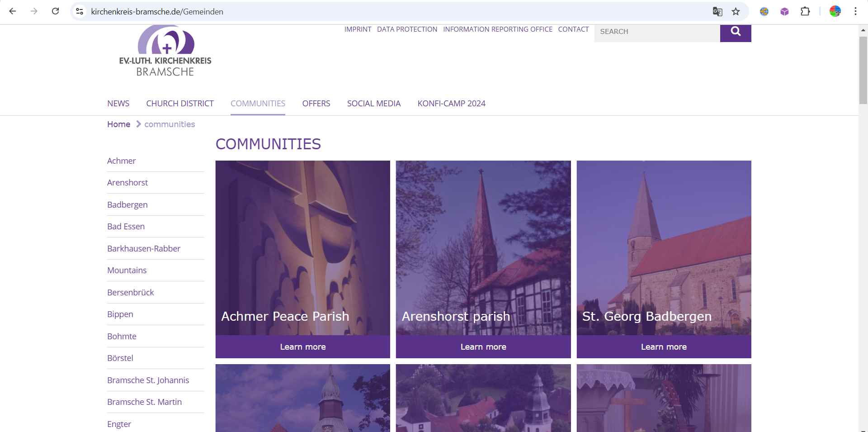Select Achmer in the sidebar list
The width and height of the screenshot is (868, 432).
pos(121,161)
